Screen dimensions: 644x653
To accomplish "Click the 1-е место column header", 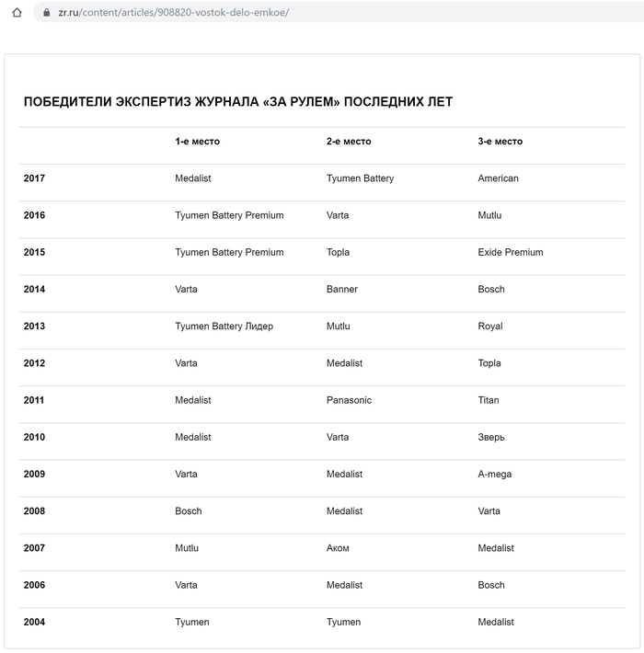I will [197, 142].
